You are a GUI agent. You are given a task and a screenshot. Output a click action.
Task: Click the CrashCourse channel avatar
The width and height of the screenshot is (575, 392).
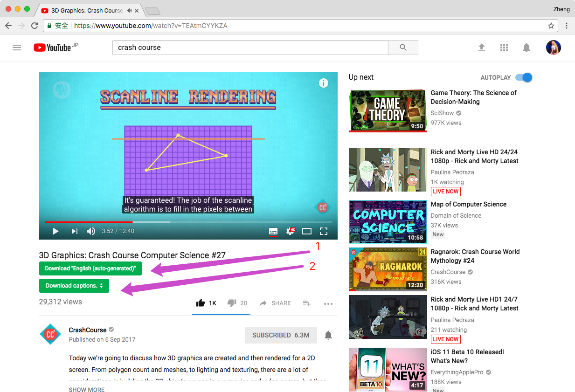point(50,334)
